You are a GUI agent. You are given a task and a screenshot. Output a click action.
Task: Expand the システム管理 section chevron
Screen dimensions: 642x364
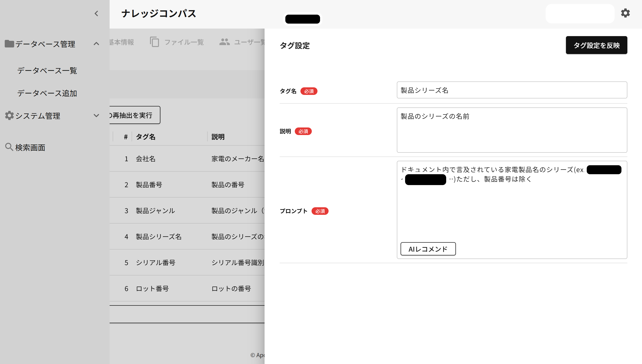click(x=96, y=115)
